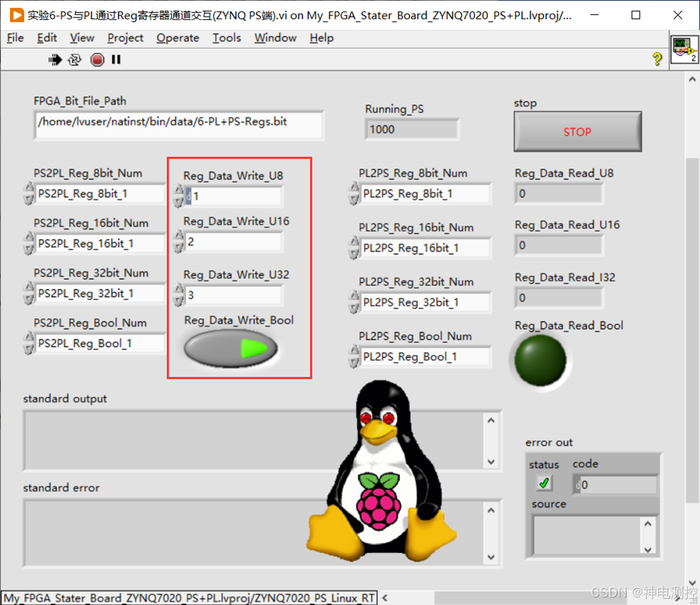
Task: Open the View menu
Action: [82, 38]
